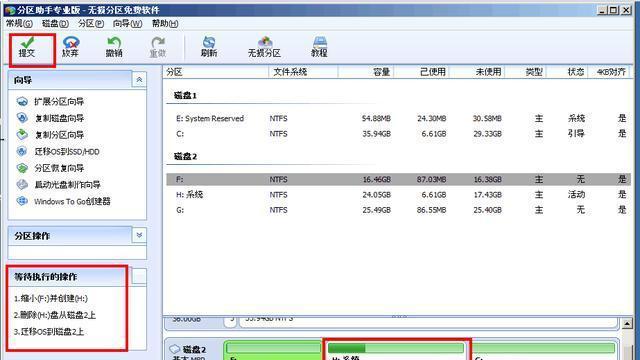Image resolution: width=640 pixels, height=360 pixels.
Task: Select the H: 系统 partition row
Action: pyautogui.click(x=398, y=195)
